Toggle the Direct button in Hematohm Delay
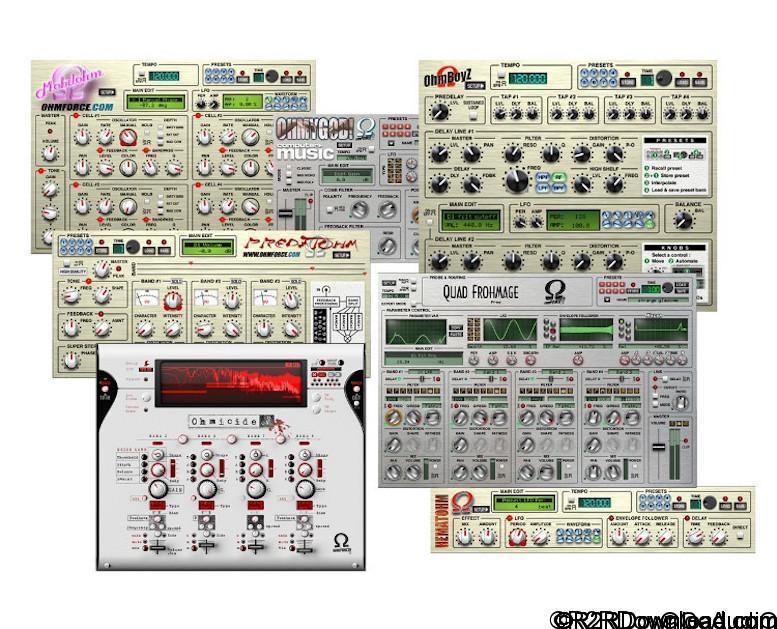Viewport: 777px width, 629px height. click(740, 534)
